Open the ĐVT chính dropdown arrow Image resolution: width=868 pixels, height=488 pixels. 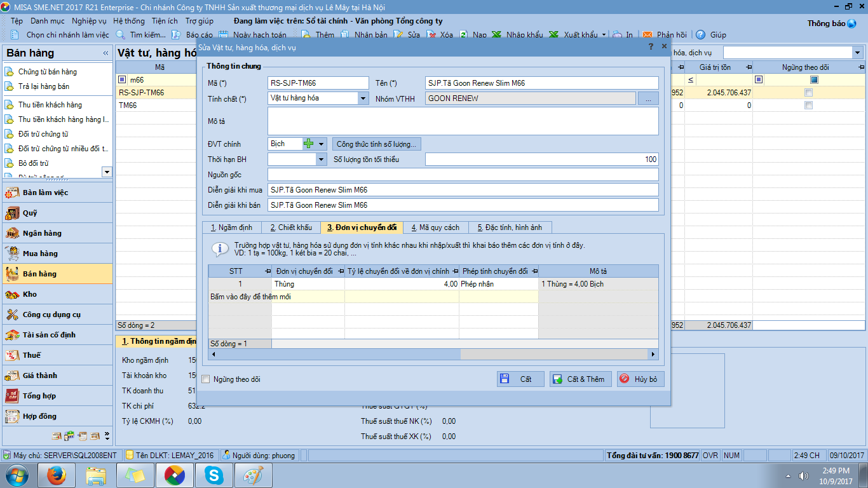[322, 144]
